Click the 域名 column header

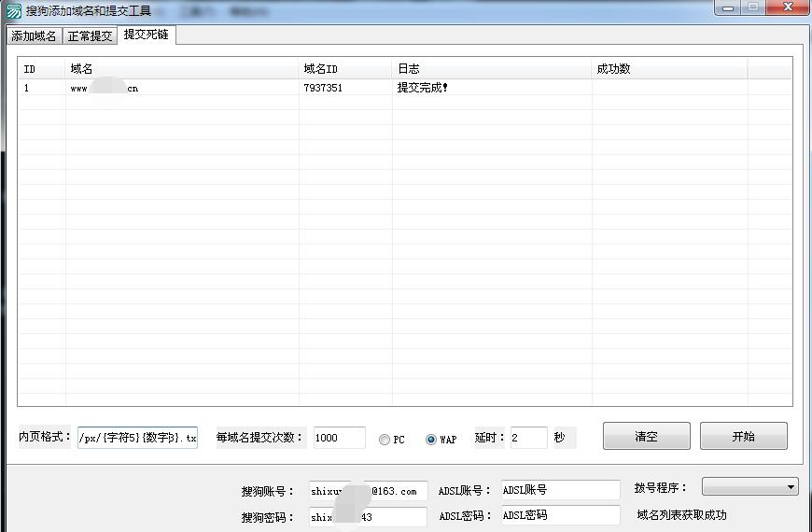pos(182,68)
